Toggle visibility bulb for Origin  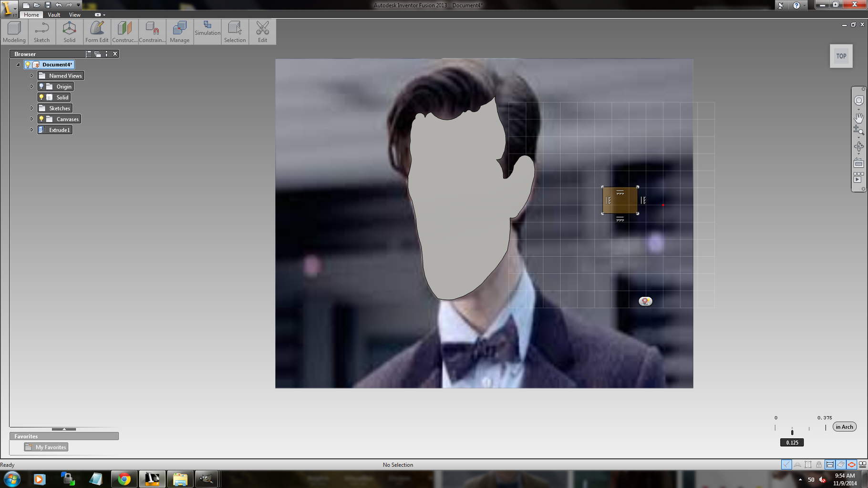coord(41,86)
